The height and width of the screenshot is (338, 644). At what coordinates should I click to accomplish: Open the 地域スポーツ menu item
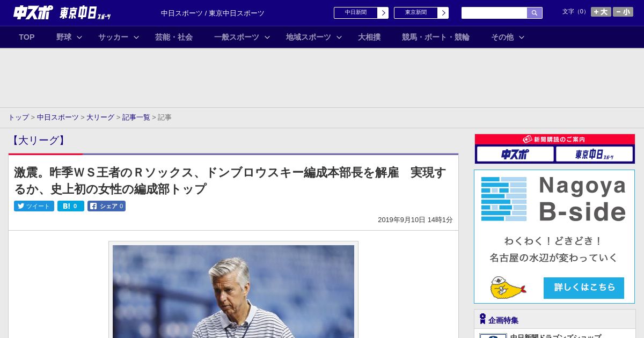309,37
